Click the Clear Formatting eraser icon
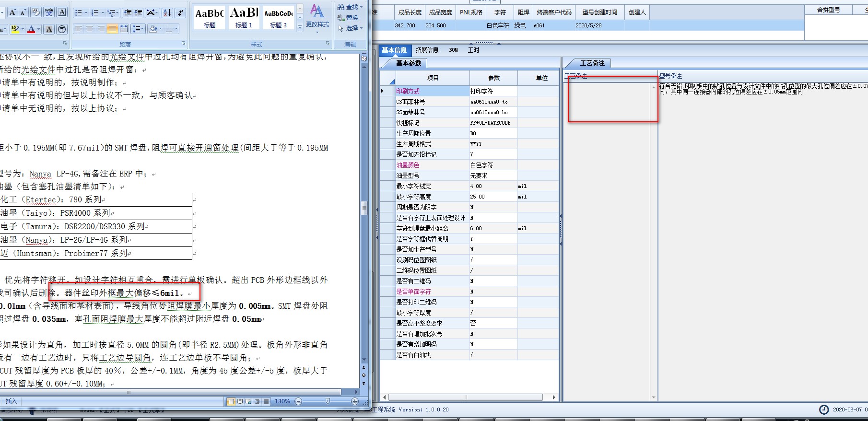 [36, 12]
